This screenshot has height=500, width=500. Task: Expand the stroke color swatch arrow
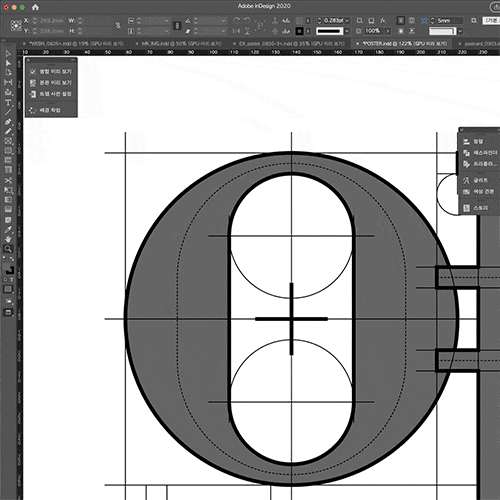click(308, 31)
